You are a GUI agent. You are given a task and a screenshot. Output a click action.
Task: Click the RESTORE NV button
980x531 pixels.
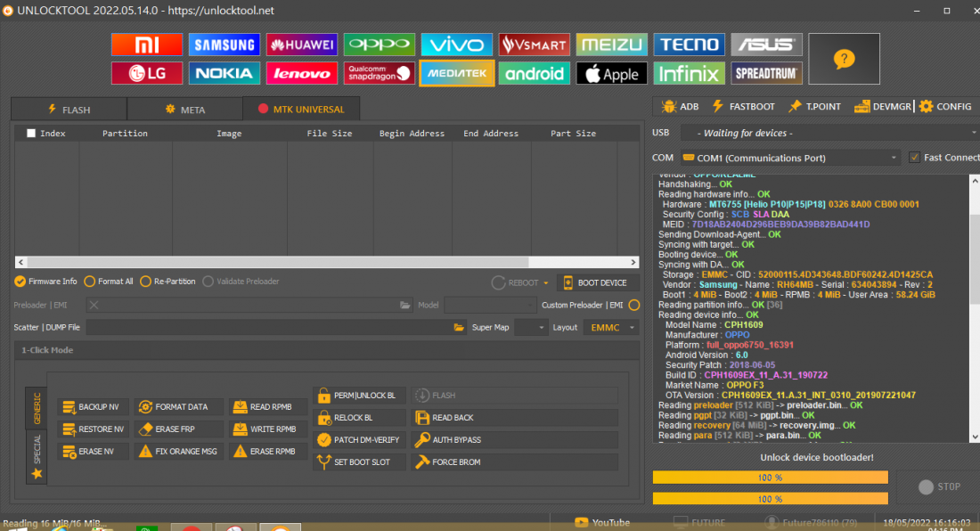click(x=93, y=429)
